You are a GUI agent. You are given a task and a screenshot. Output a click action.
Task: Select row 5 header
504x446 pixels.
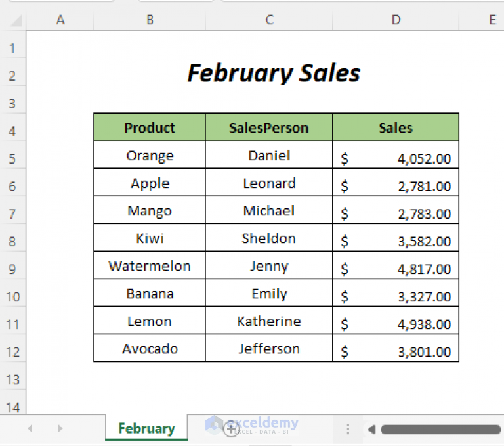[x=13, y=158]
